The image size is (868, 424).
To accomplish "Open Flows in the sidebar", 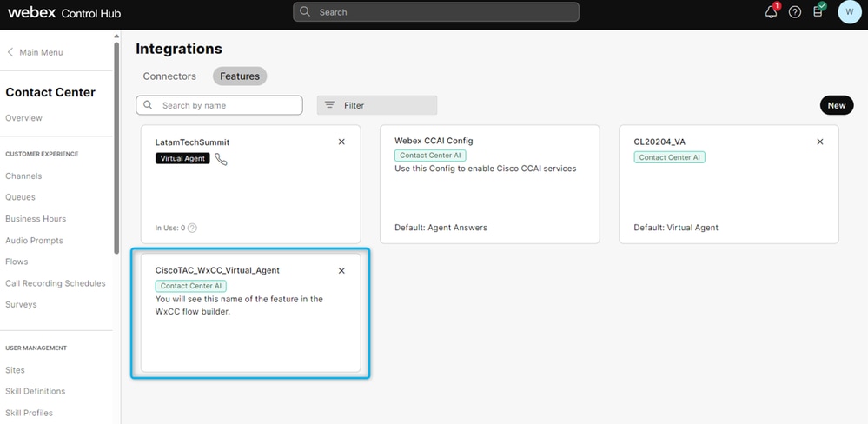I will (17, 262).
